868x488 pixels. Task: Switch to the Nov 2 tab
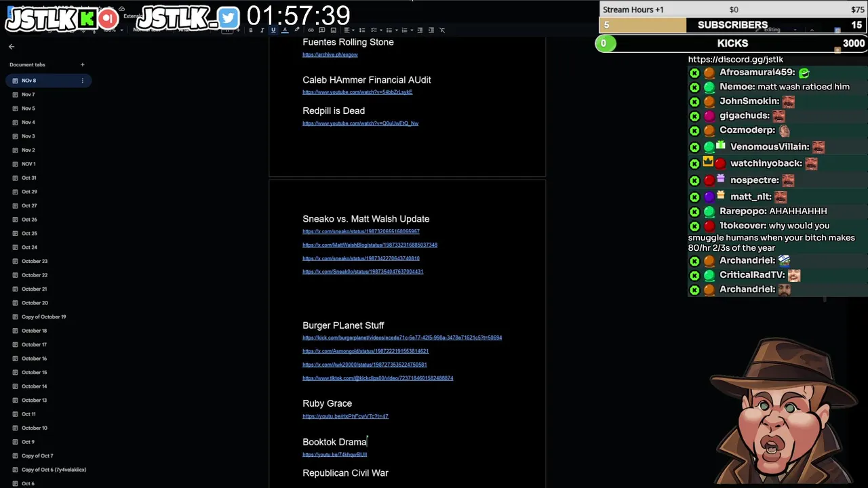(28, 150)
